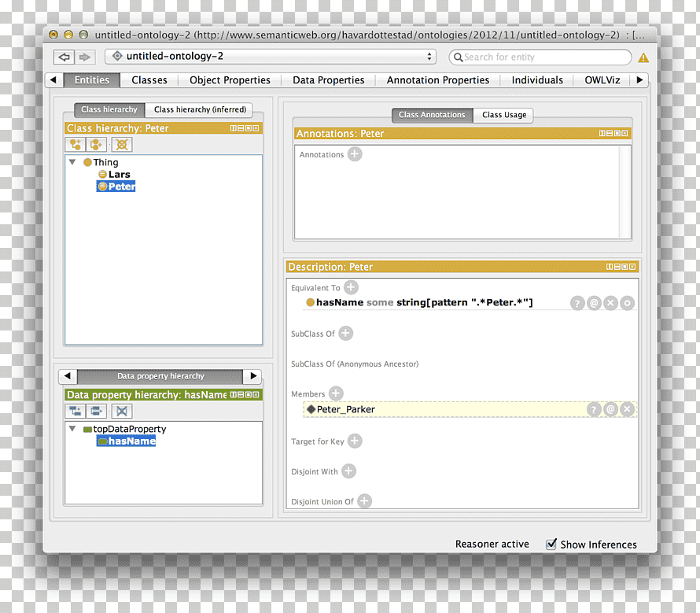This screenshot has width=700, height=613.
Task: Click the Search for entity field
Action: click(540, 57)
